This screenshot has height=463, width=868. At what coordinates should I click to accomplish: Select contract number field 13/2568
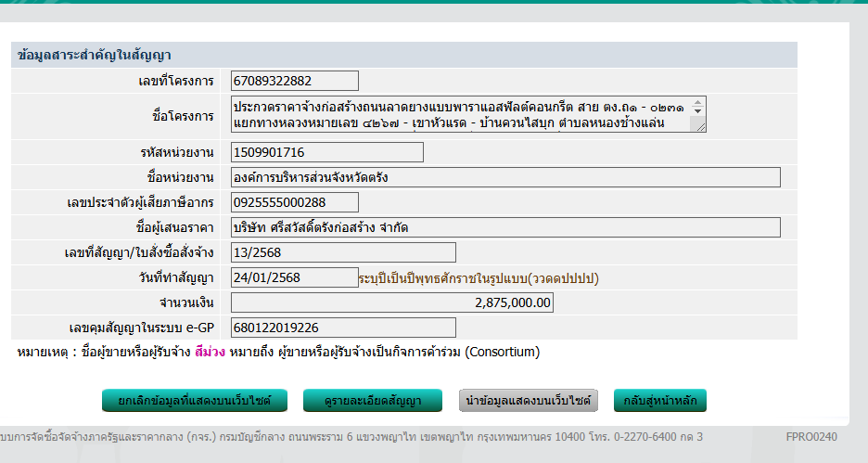(343, 252)
